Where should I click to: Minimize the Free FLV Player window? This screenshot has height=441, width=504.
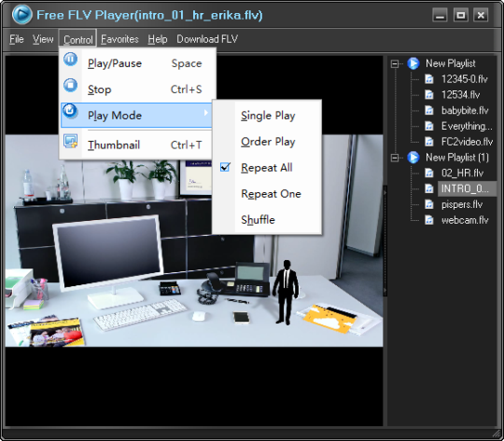[440, 15]
